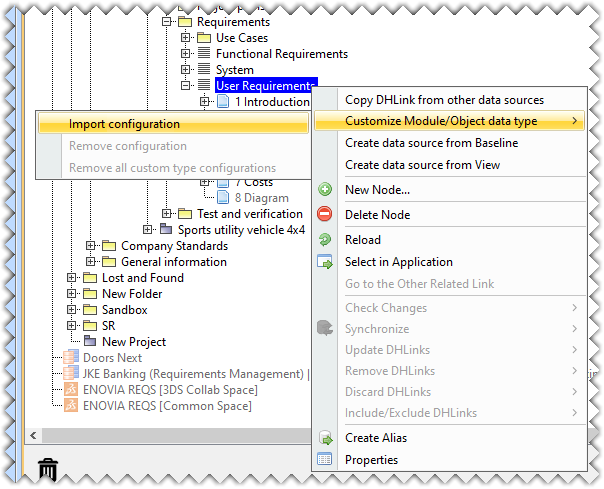Click the Properties table icon
The width and height of the screenshot is (604, 489).
pos(324,459)
